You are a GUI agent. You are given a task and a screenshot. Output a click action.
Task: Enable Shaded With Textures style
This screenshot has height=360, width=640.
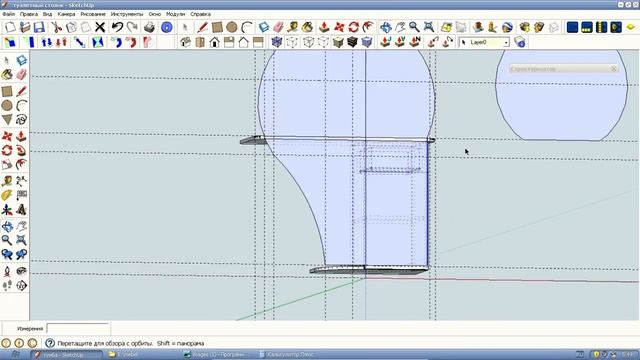click(x=352, y=42)
